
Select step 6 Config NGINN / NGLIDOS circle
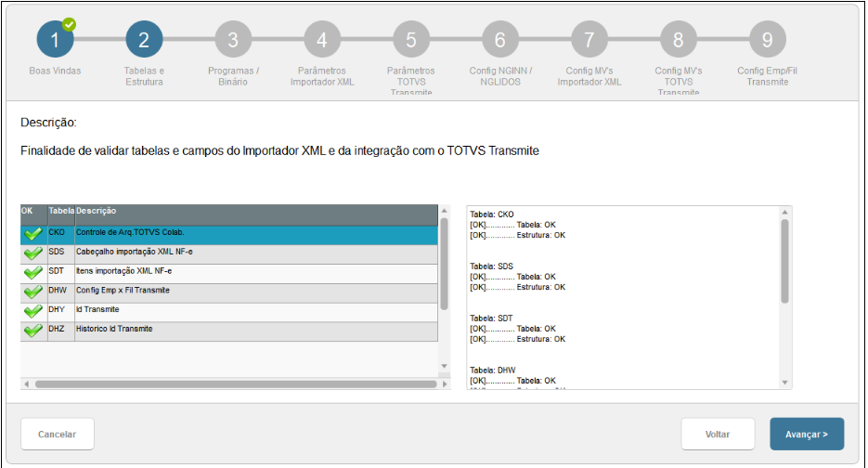499,39
